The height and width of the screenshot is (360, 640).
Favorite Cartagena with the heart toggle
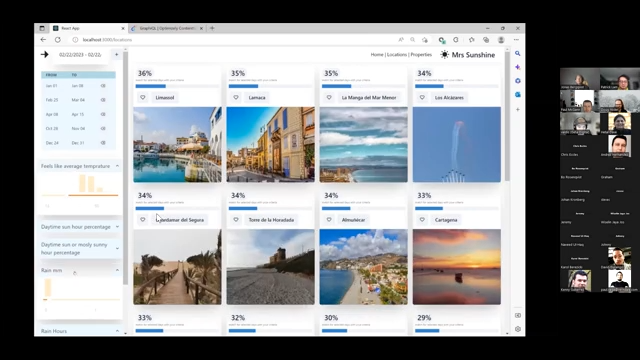coord(422,220)
